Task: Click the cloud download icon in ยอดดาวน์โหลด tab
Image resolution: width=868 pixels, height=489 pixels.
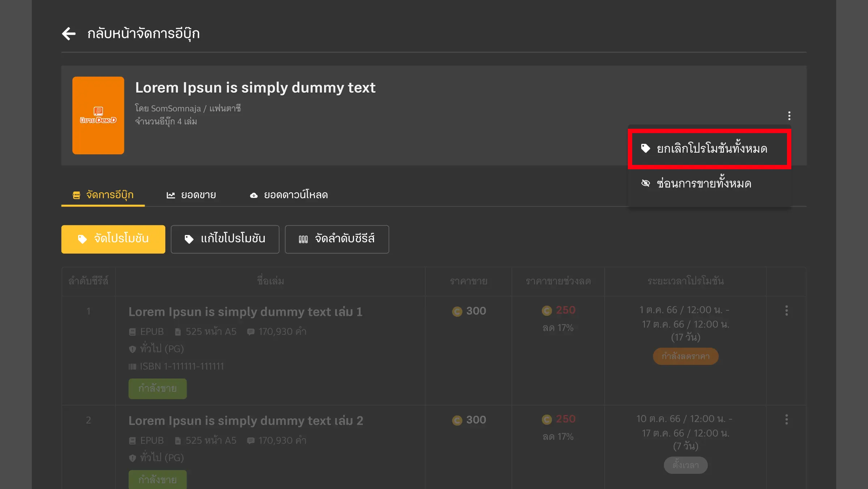Action: pyautogui.click(x=254, y=195)
